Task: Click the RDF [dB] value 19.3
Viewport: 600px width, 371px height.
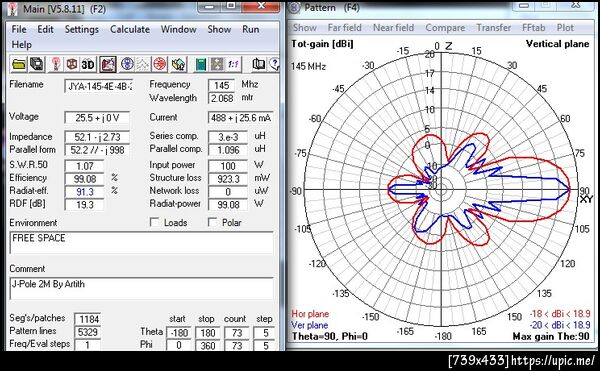Action: coord(85,205)
